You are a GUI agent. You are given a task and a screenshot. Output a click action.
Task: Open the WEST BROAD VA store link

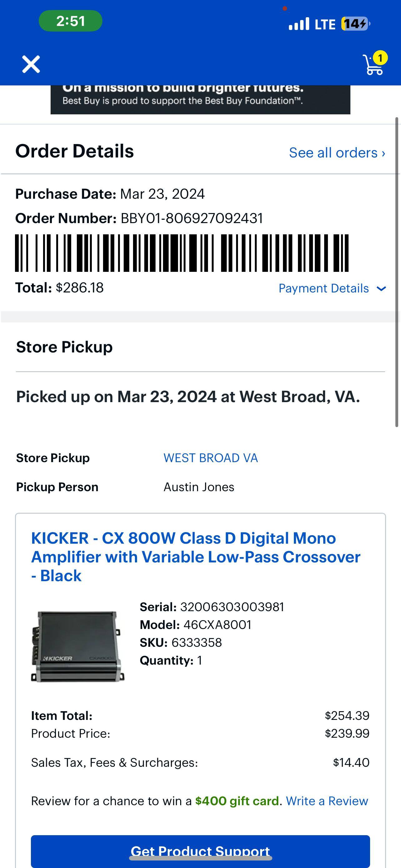click(210, 458)
